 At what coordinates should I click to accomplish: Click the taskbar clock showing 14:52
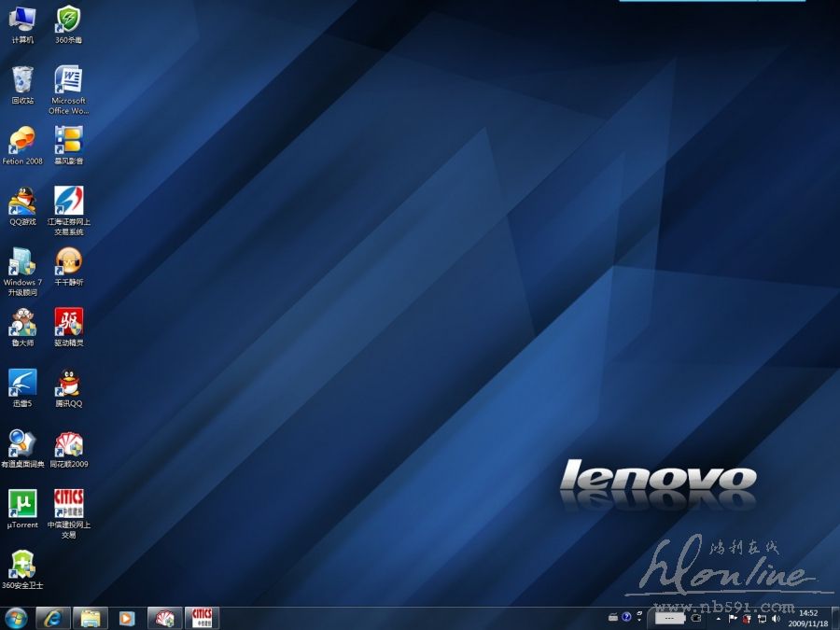808,618
